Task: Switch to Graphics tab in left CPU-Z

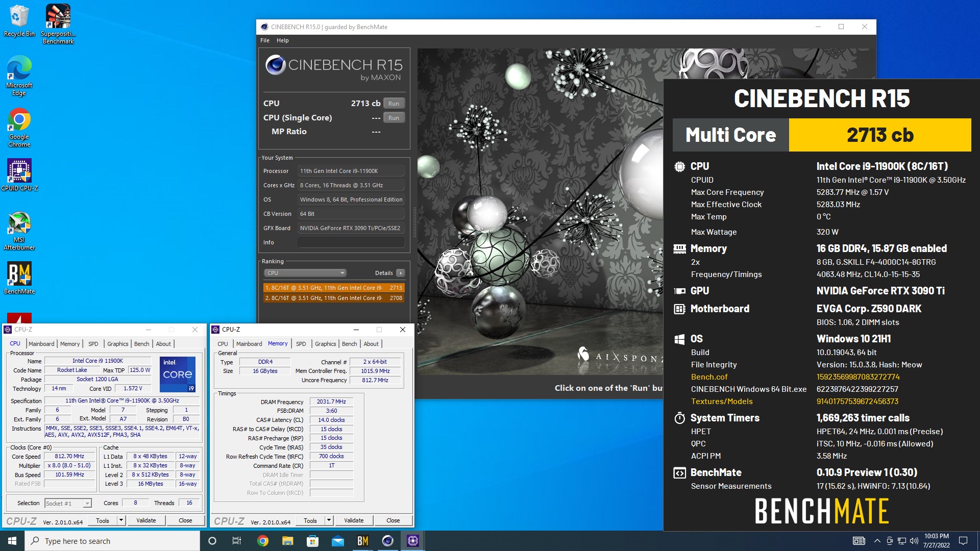Action: tap(118, 344)
